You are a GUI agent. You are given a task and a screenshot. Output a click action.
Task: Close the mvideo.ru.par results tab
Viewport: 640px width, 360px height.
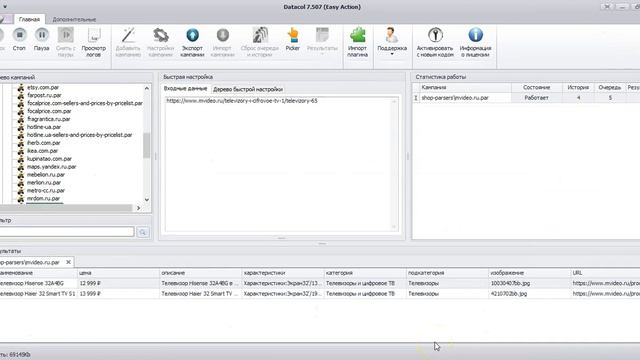pos(69,262)
